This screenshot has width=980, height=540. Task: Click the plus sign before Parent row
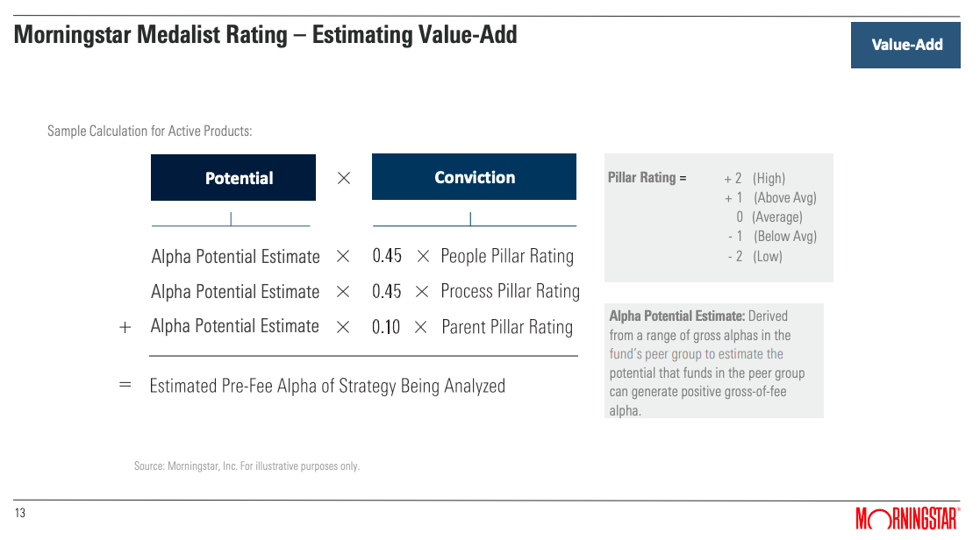point(125,327)
